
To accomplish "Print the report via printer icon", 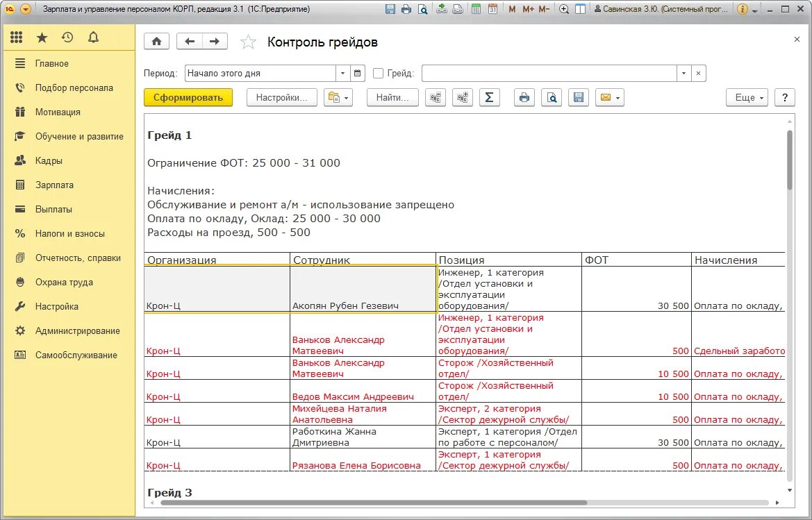I will pyautogui.click(x=524, y=97).
